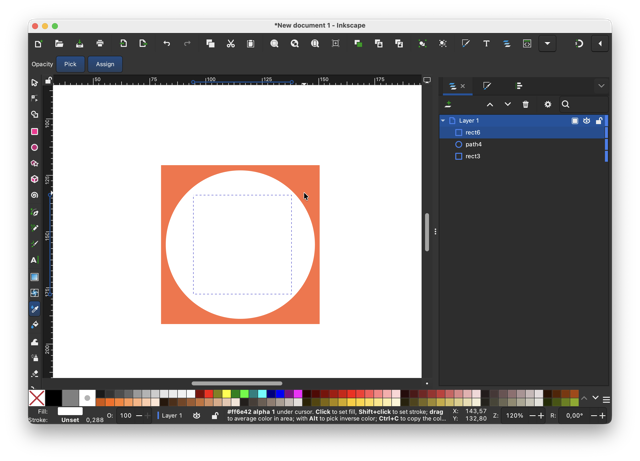Pick the yellow palette swatch

(227, 394)
